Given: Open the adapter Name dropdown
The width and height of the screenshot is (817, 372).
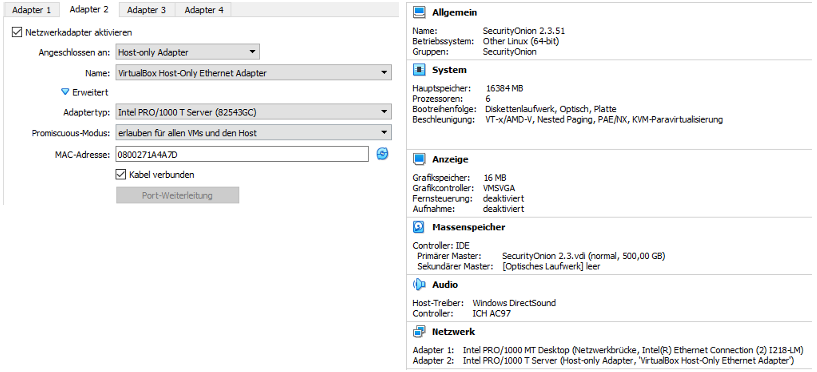Looking at the screenshot, I should point(253,73).
